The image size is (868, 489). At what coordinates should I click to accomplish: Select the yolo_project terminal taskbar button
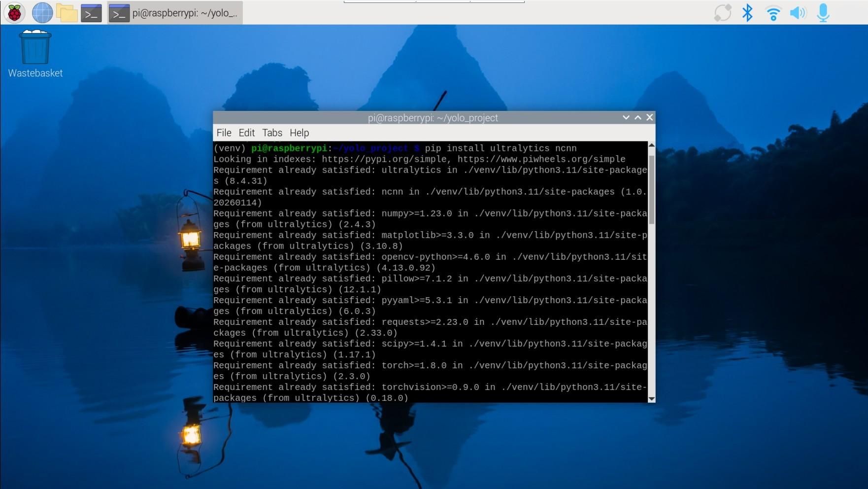click(175, 13)
